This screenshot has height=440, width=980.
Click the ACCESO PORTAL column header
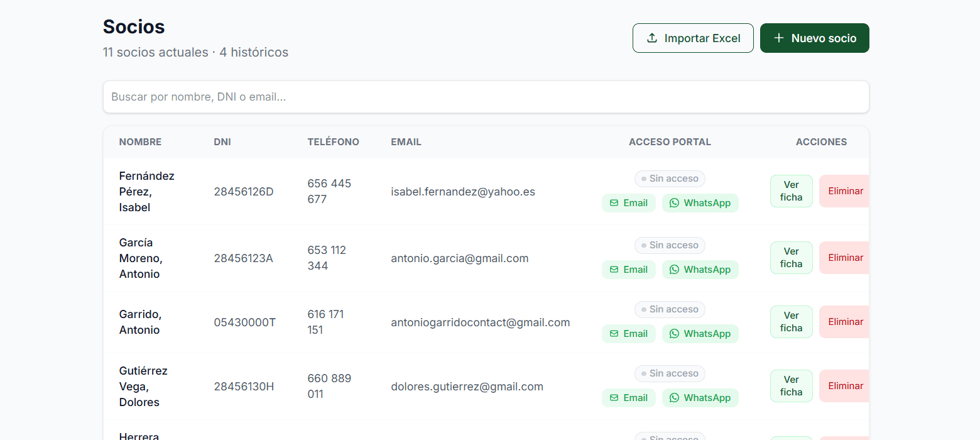coord(670,142)
